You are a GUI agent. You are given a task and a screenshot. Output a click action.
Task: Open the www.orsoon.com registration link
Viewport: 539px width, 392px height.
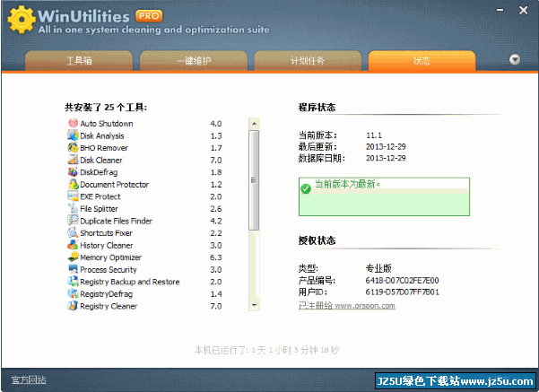pos(365,305)
